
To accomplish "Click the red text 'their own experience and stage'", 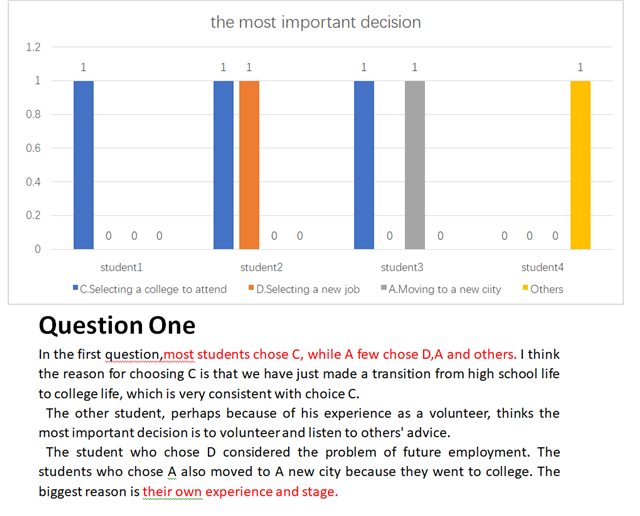I will click(x=240, y=491).
